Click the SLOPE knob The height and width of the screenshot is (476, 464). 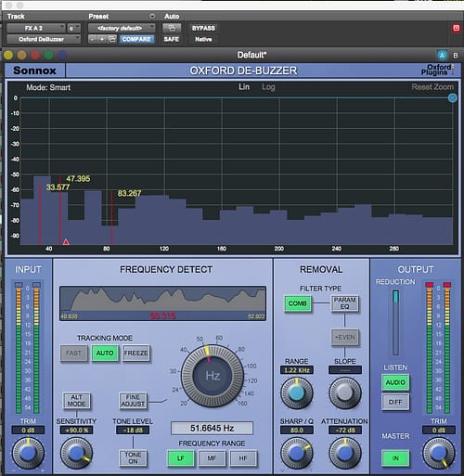344,393
